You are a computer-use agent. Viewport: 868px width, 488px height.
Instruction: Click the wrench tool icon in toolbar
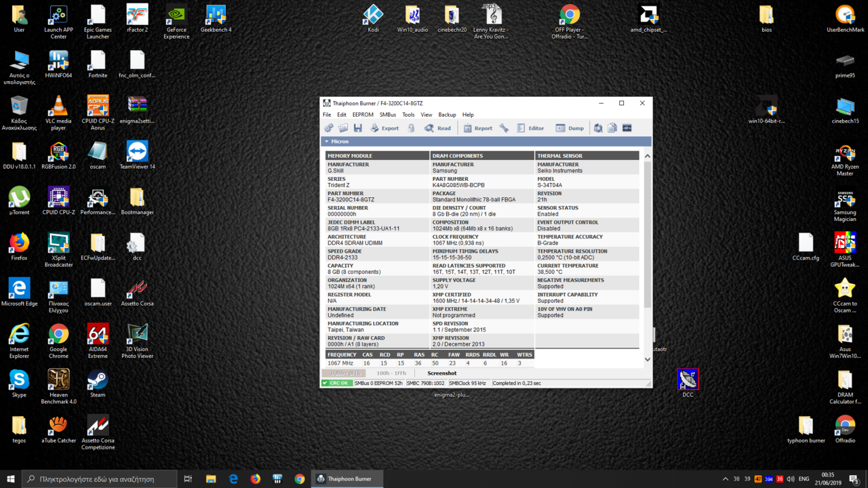[504, 128]
